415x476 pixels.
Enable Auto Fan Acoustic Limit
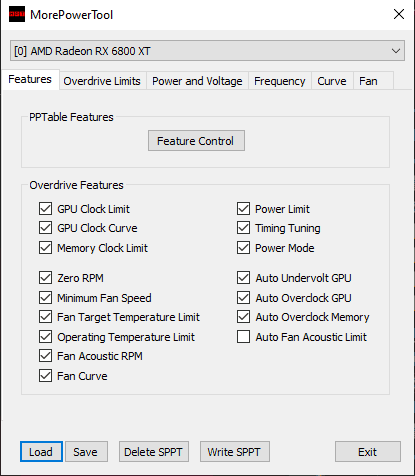[x=244, y=337]
